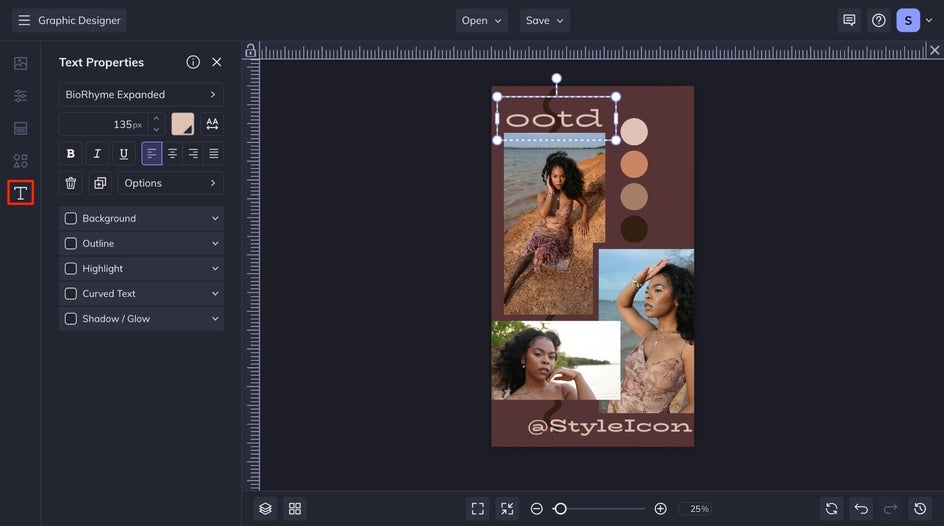Open the Options submenu
This screenshot has width=944, height=526.
click(170, 183)
